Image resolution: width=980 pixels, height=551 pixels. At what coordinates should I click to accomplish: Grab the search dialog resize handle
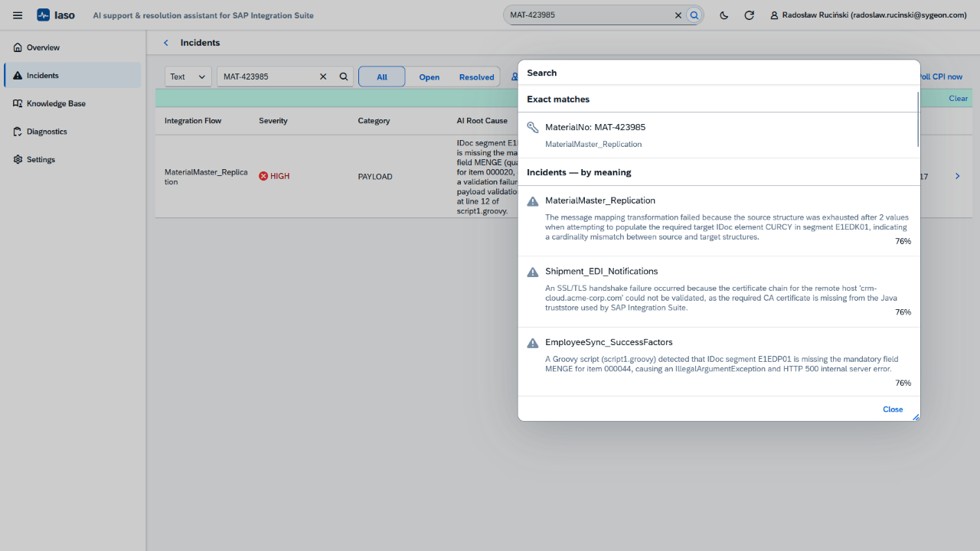(916, 417)
